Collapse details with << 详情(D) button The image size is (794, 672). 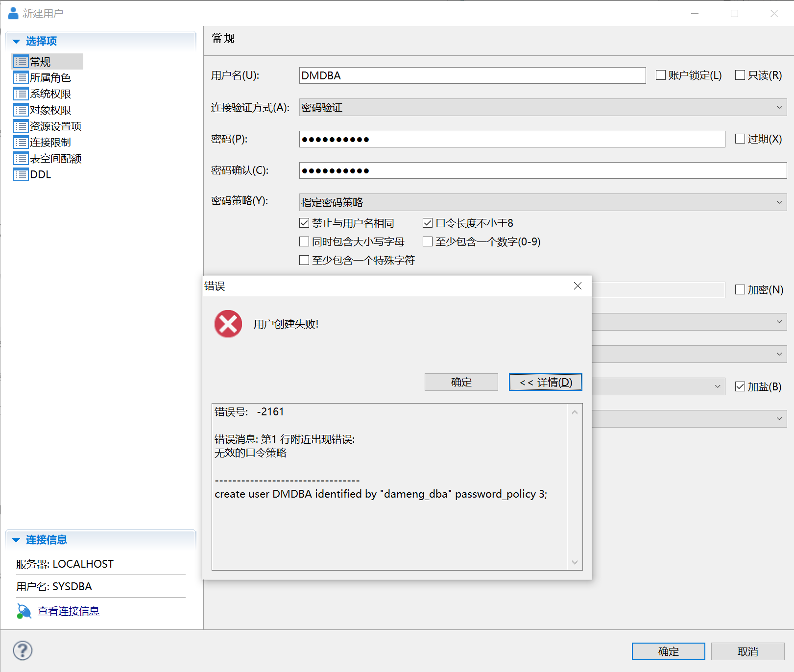pos(546,382)
